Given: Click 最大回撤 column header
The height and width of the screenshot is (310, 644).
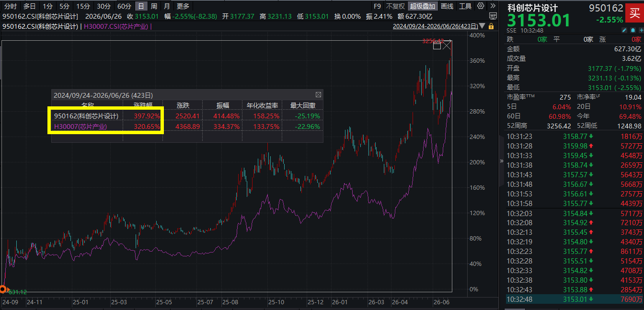Looking at the screenshot, I should click(303, 105).
